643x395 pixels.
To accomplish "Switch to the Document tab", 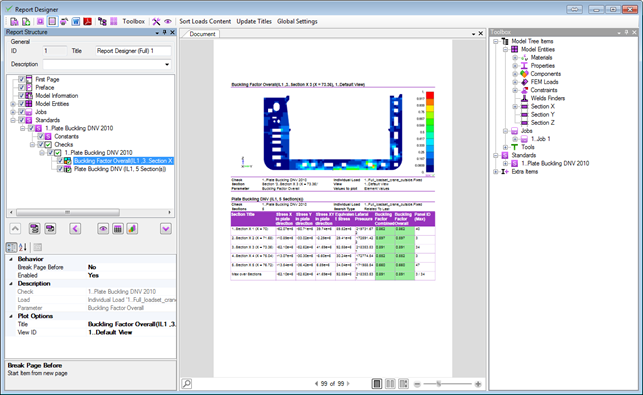I will coord(202,34).
